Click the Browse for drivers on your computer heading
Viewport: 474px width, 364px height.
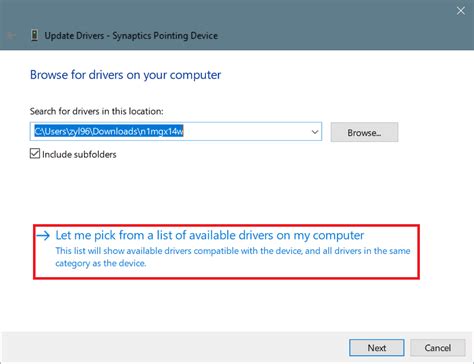pos(125,75)
